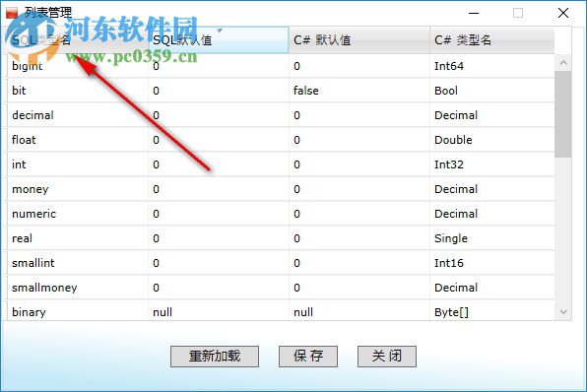
Task: Click SQL default value 0 in real row
Action: tap(219, 238)
